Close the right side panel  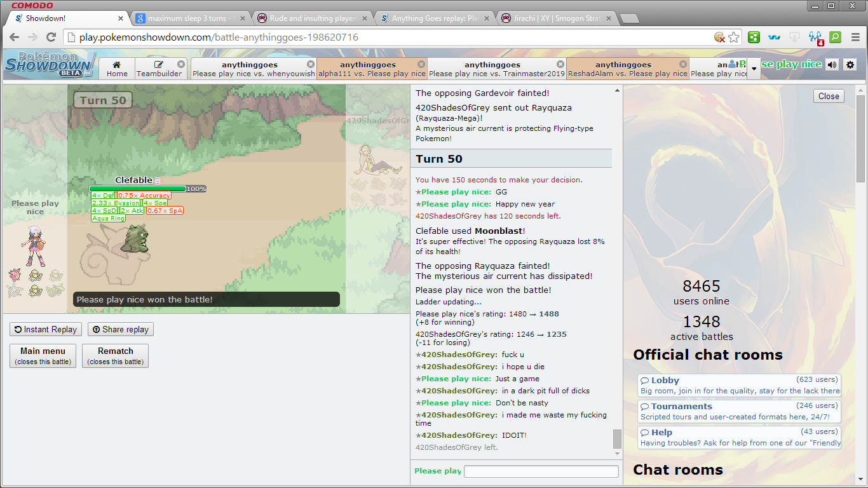829,96
